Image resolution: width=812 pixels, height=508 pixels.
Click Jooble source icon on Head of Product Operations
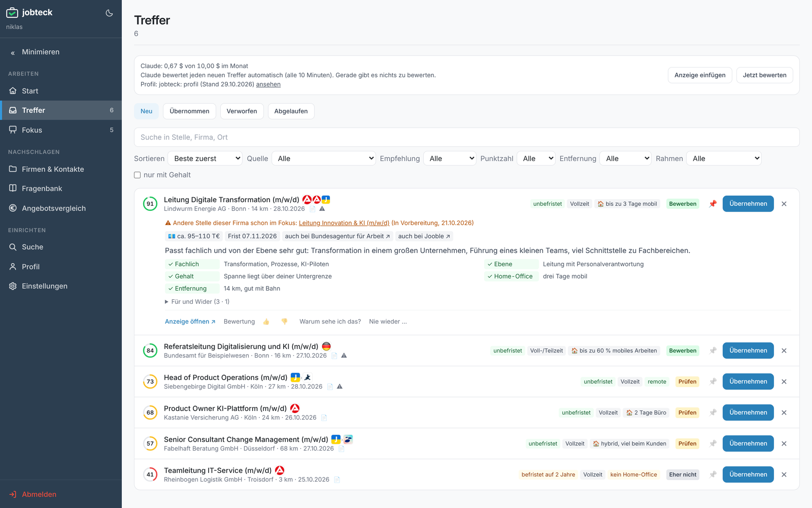[295, 377]
